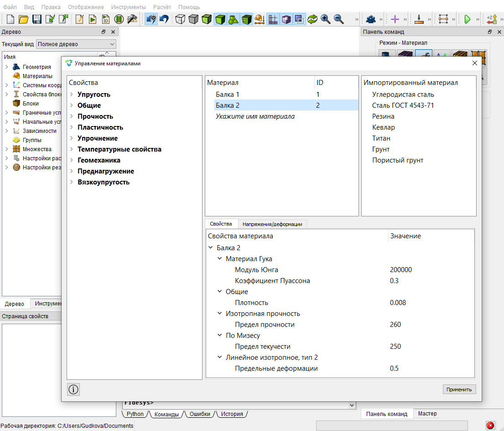Toggle the purple perspective cube icon
Viewport: 504px width, 431px height.
tap(286, 19)
